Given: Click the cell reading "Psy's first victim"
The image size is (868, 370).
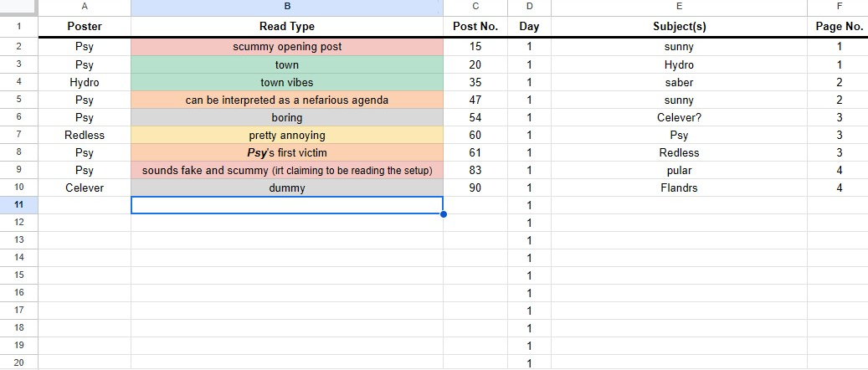Looking at the screenshot, I should pyautogui.click(x=286, y=152).
